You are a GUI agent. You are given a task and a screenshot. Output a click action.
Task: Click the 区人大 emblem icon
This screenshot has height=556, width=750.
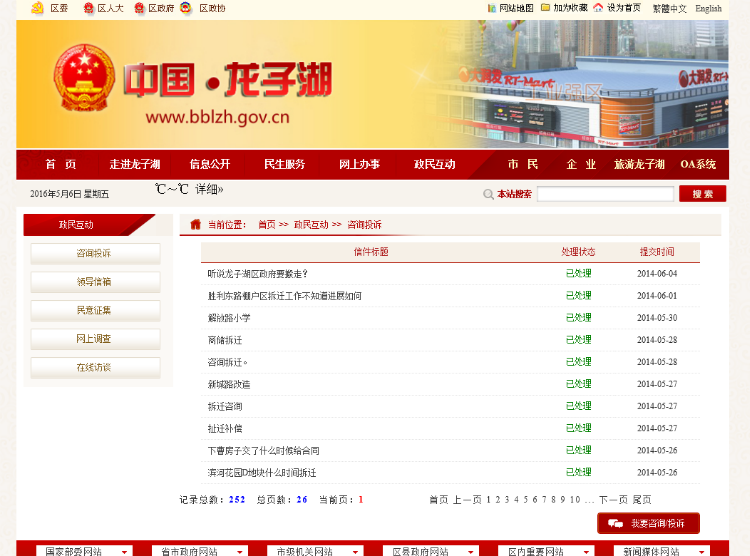click(88, 8)
